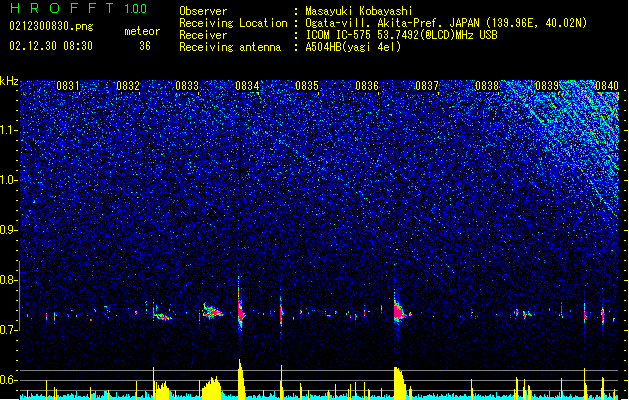Click the 0834 time marker
Viewport: 629px width, 400px height.
247,86
